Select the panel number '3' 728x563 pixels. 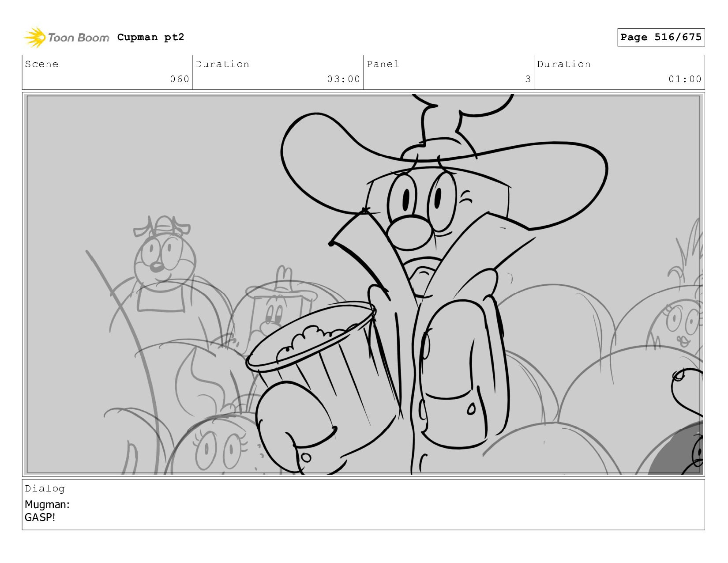click(528, 79)
